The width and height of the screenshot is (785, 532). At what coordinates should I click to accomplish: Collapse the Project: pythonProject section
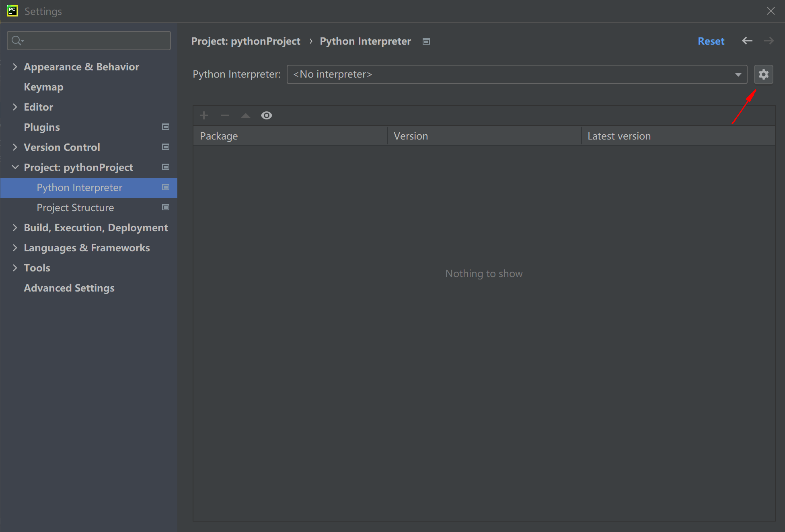[15, 167]
